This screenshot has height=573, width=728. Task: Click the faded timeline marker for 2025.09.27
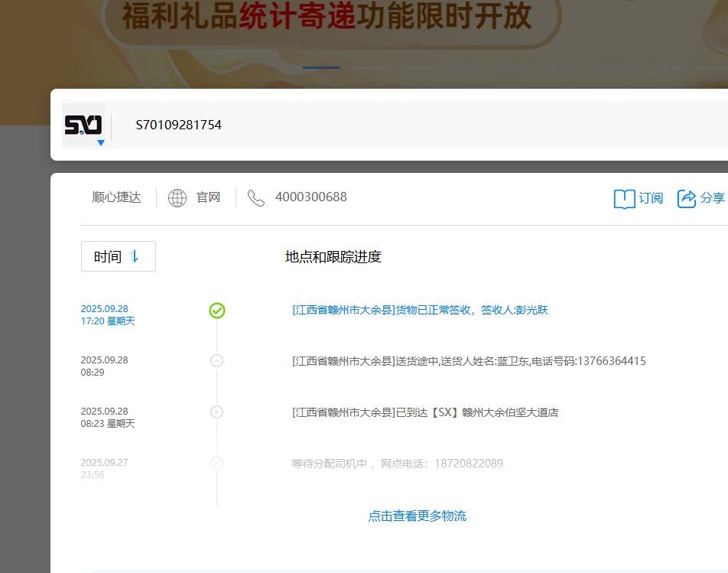click(216, 463)
